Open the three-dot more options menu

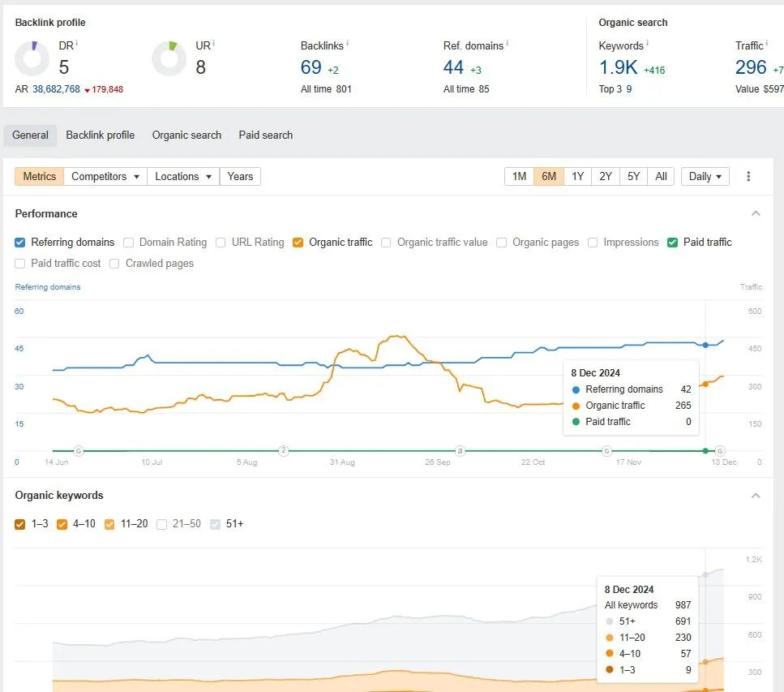748,176
